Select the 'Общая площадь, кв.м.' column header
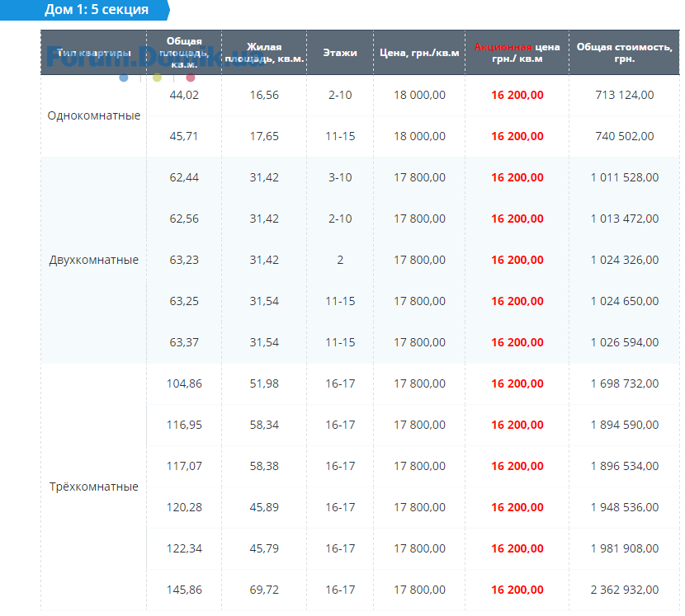 [x=184, y=53]
